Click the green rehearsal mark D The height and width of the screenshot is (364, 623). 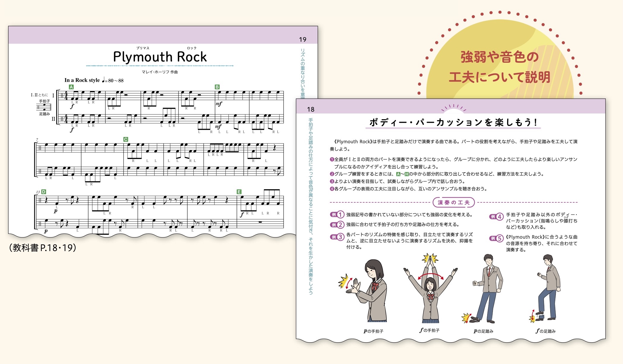point(44,192)
